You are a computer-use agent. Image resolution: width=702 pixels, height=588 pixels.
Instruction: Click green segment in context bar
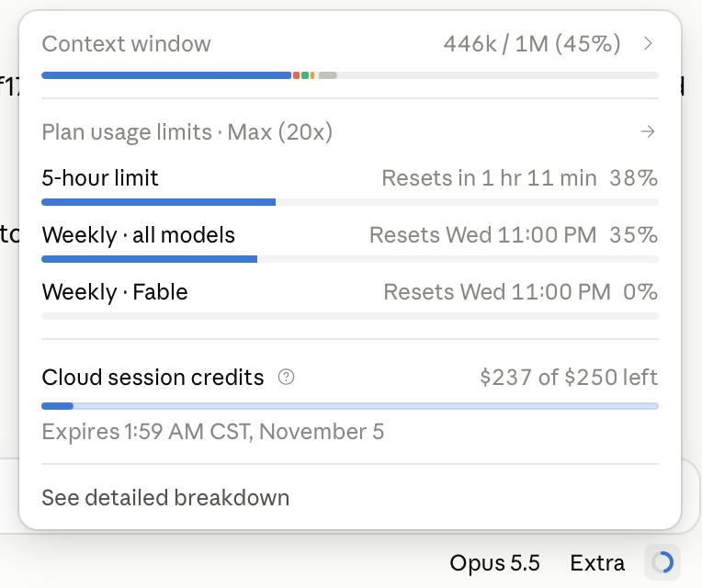305,75
